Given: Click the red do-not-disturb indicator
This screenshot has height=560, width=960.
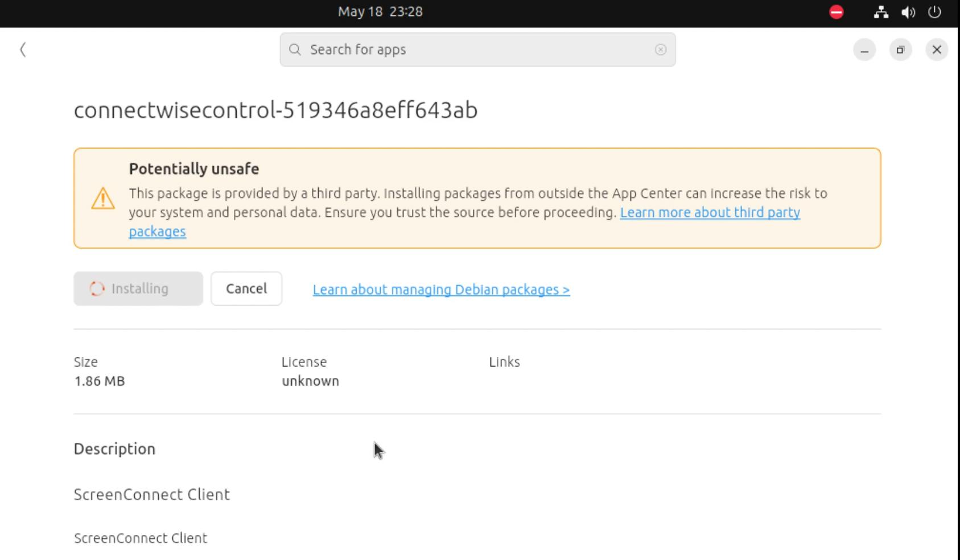Looking at the screenshot, I should 837,12.
